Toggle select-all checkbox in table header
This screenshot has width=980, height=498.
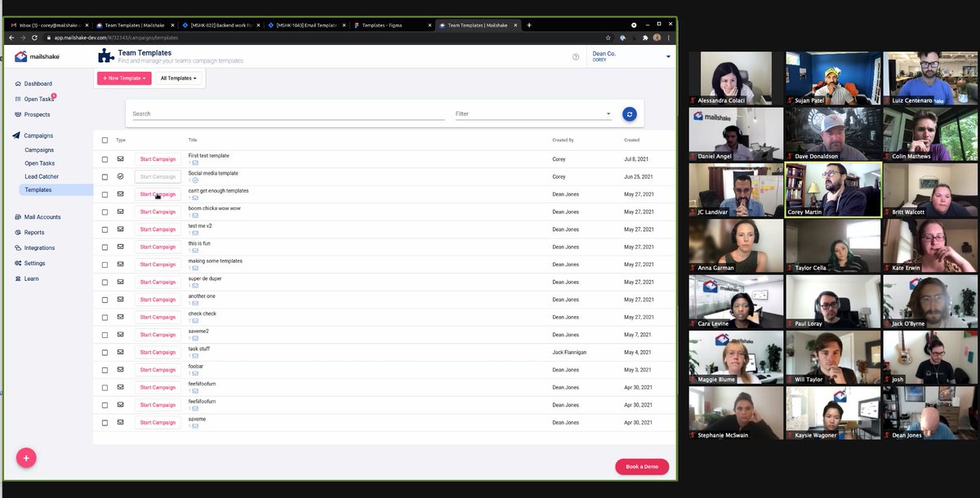click(105, 140)
